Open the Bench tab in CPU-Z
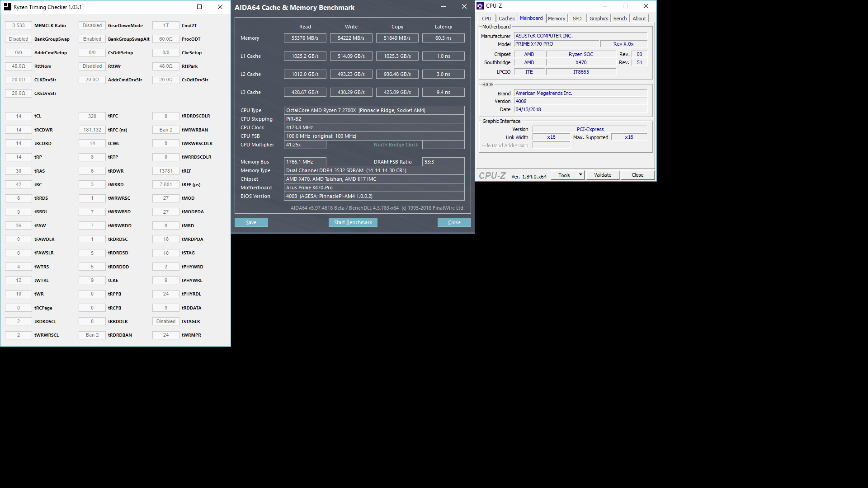This screenshot has height=488, width=868. pos(620,19)
